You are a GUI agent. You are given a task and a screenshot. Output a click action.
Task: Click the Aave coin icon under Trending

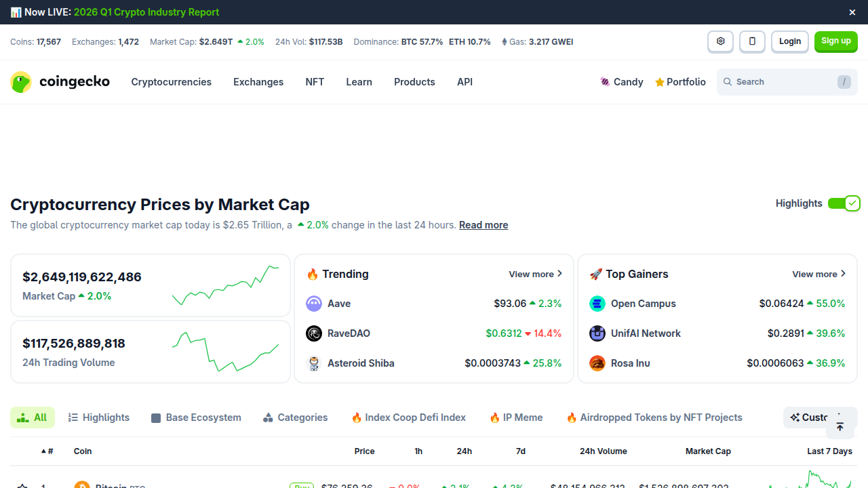(314, 304)
